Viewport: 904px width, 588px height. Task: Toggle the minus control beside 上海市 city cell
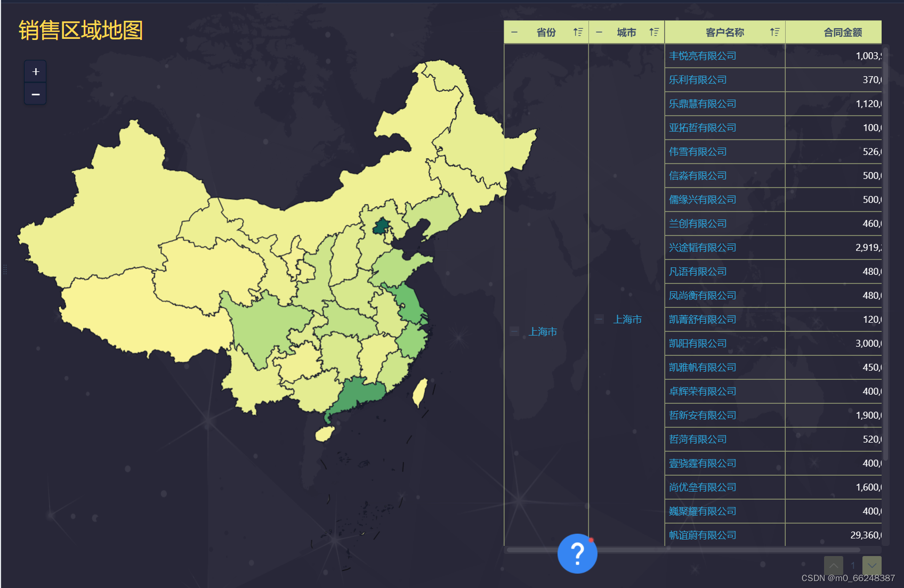coord(599,318)
